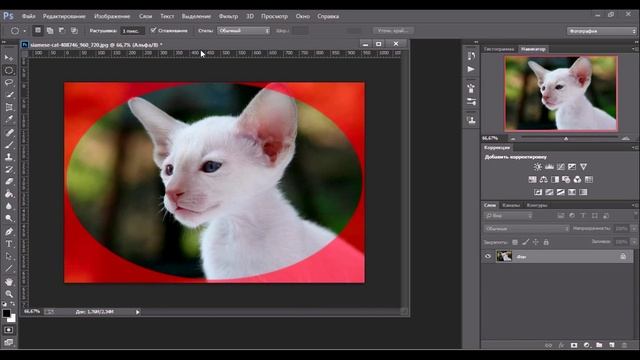
Task: Select the Lasso tool
Action: coord(9,82)
